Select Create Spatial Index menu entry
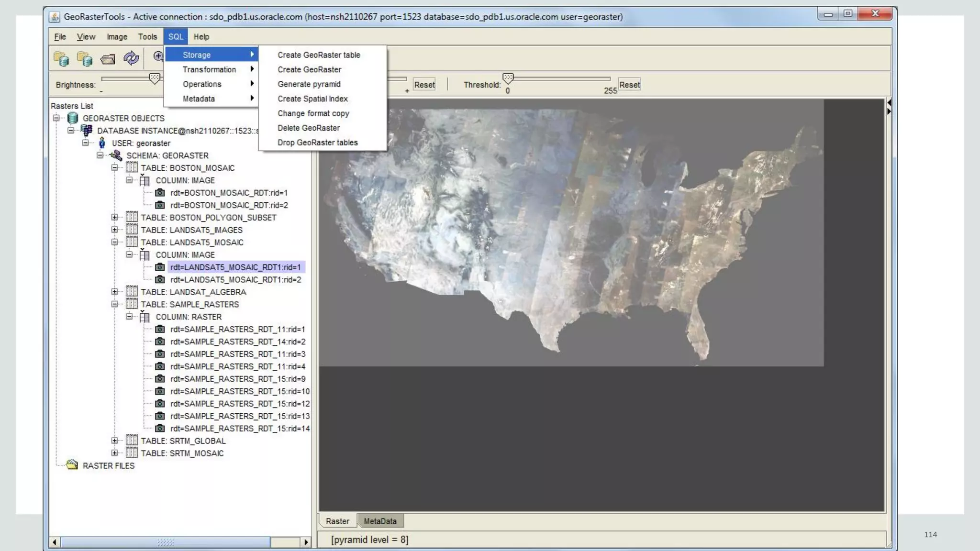The image size is (980, 551). tap(312, 99)
